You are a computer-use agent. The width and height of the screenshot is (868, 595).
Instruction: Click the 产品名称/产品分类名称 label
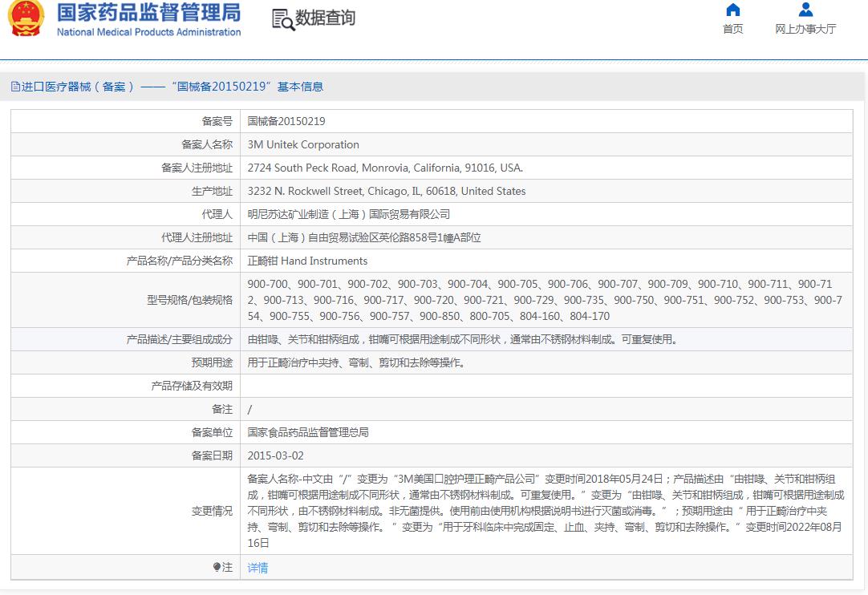pyautogui.click(x=180, y=261)
